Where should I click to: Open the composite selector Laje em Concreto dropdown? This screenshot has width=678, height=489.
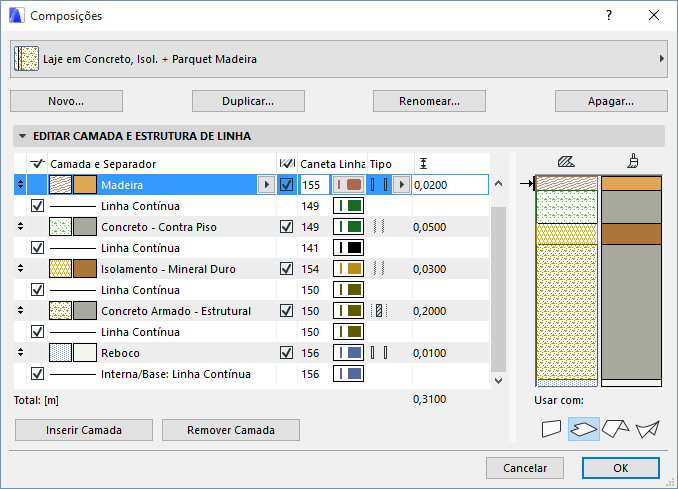(339, 59)
